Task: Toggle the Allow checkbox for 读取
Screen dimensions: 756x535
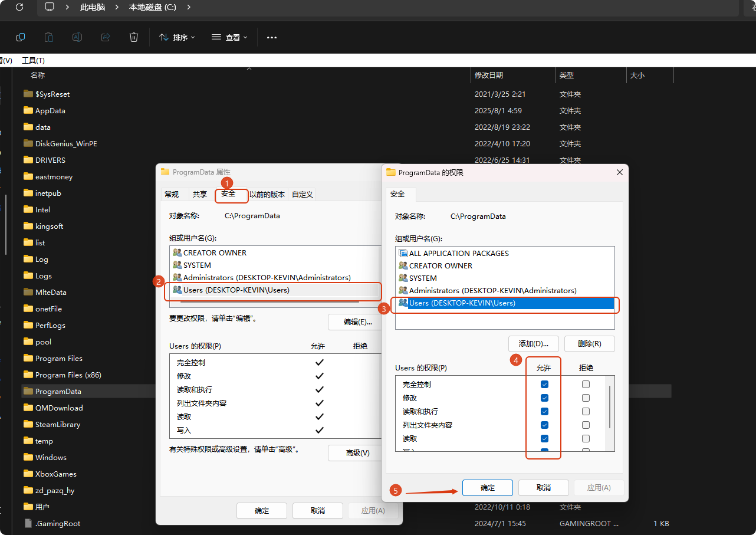Action: pyautogui.click(x=544, y=438)
